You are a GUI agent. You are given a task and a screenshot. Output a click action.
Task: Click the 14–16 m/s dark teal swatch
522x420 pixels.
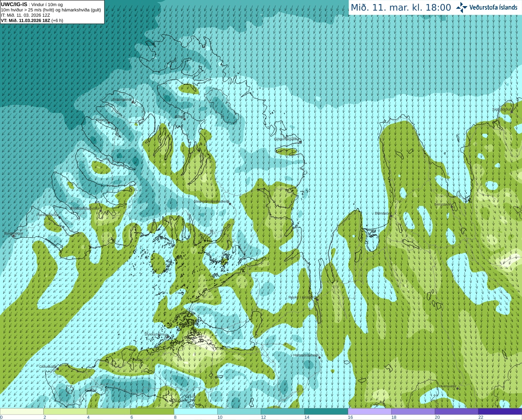point(326,411)
